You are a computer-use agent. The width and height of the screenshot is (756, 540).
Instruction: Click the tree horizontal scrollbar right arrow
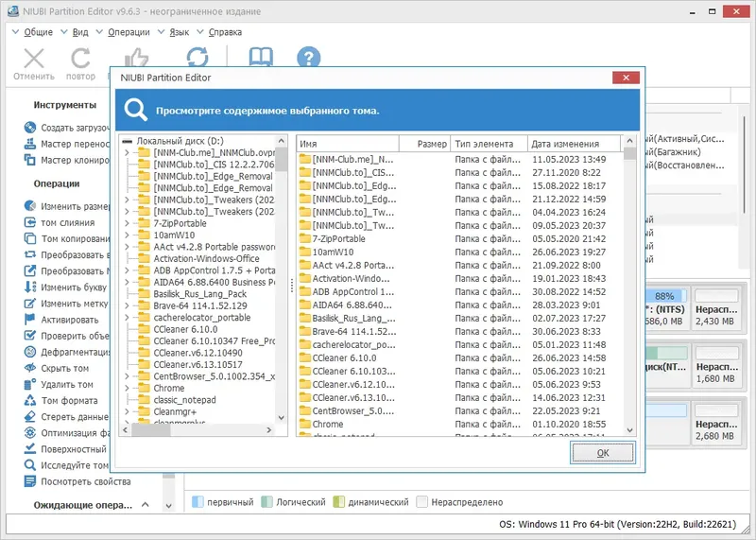(x=269, y=429)
